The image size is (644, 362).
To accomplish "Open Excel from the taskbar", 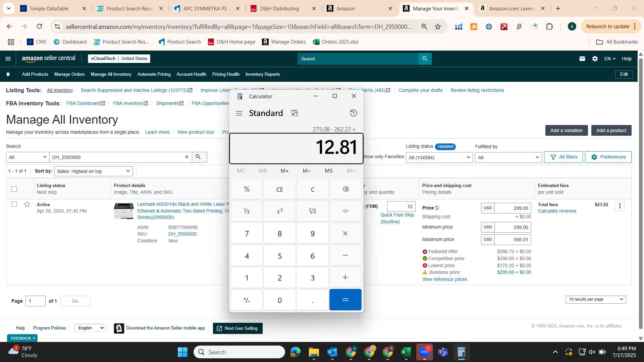I will point(406,352).
